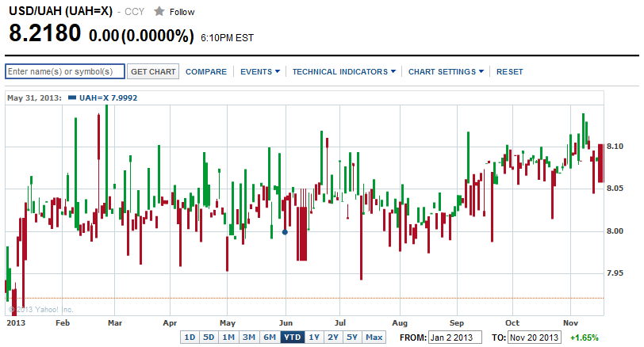Click the Aug x-axis label
Viewport: 644px width, 347px height.
click(x=400, y=322)
